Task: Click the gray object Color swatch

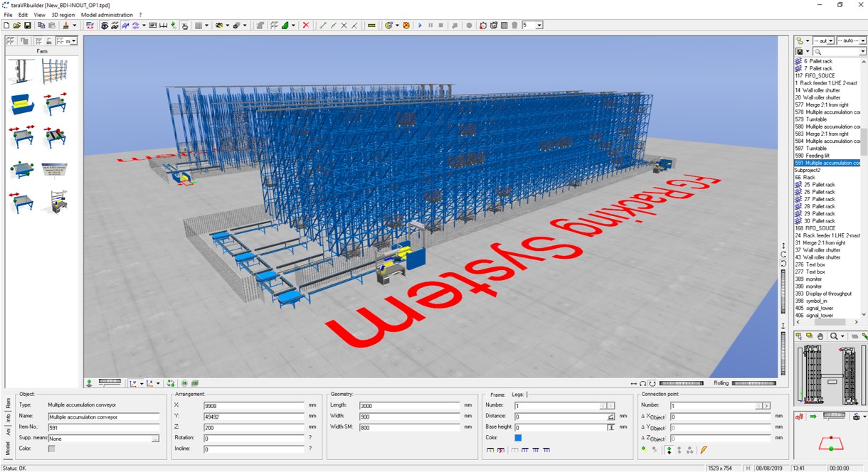Action: [x=51, y=449]
